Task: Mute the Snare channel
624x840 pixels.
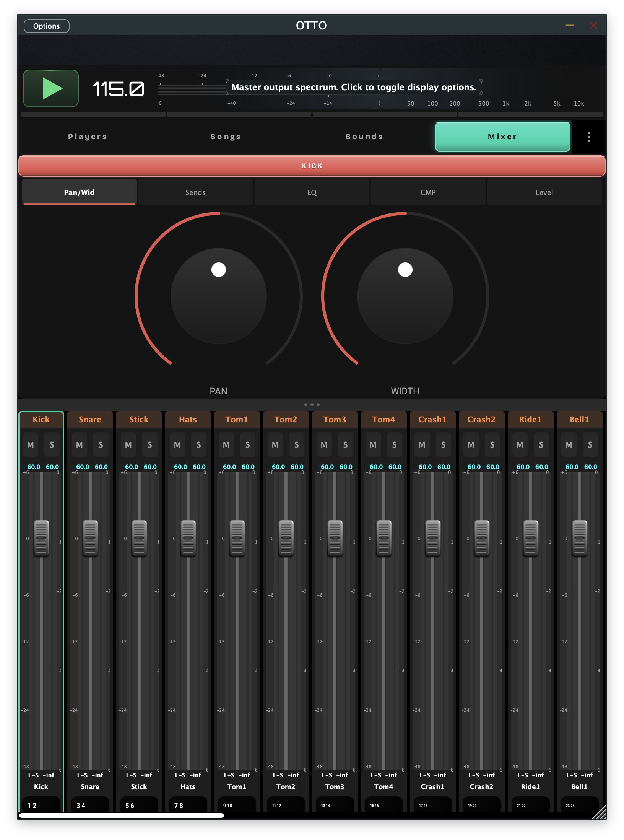Action: pos(80,444)
